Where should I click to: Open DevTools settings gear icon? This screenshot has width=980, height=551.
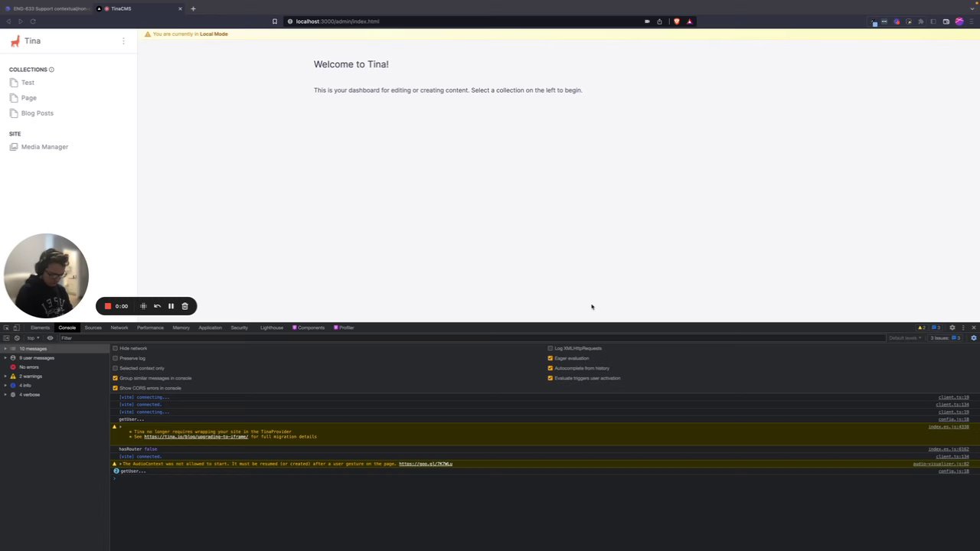pos(952,328)
